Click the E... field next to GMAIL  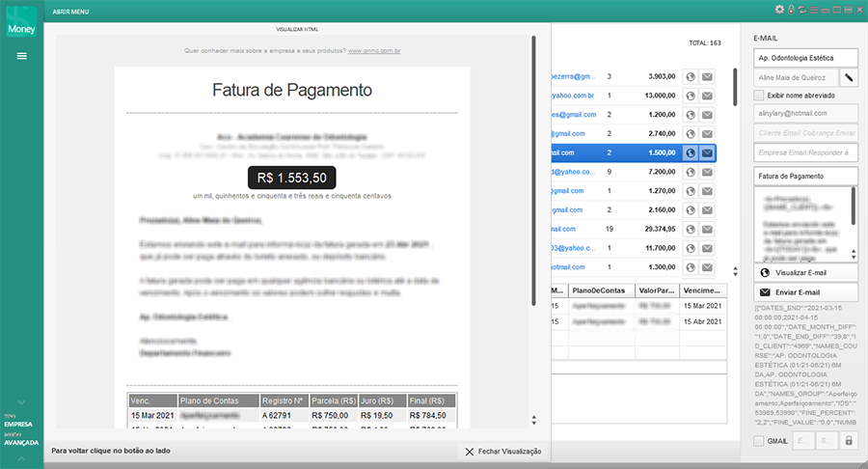pyautogui.click(x=802, y=441)
